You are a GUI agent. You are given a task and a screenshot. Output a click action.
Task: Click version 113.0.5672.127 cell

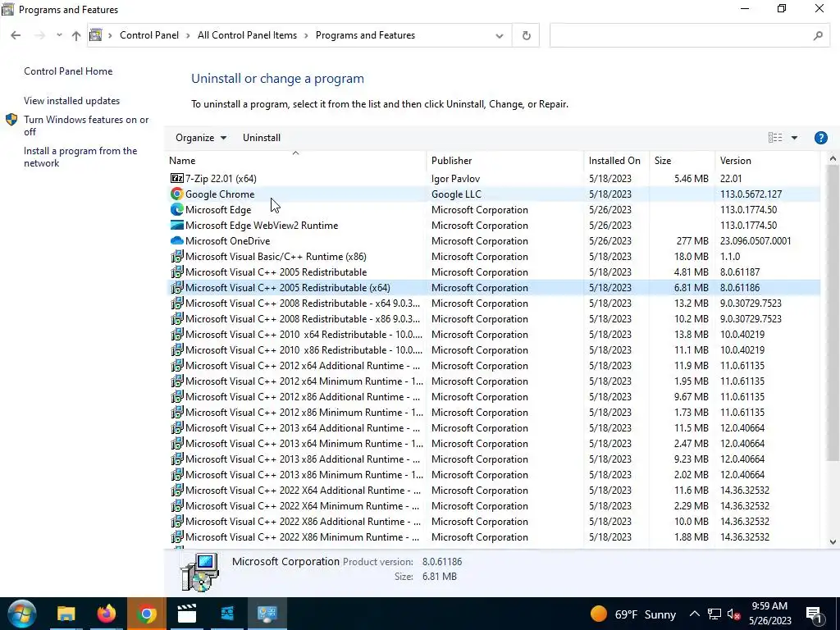(x=751, y=194)
